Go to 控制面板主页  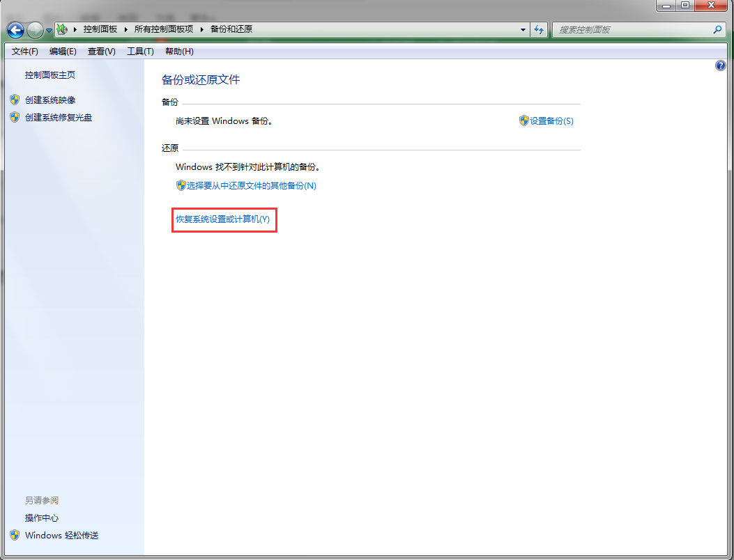tap(50, 75)
